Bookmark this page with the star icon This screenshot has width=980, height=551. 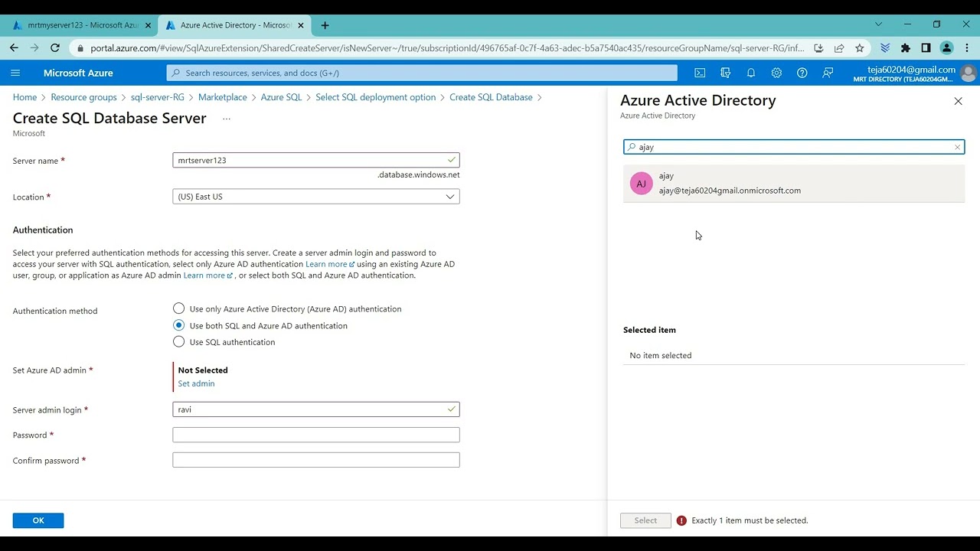pos(860,47)
